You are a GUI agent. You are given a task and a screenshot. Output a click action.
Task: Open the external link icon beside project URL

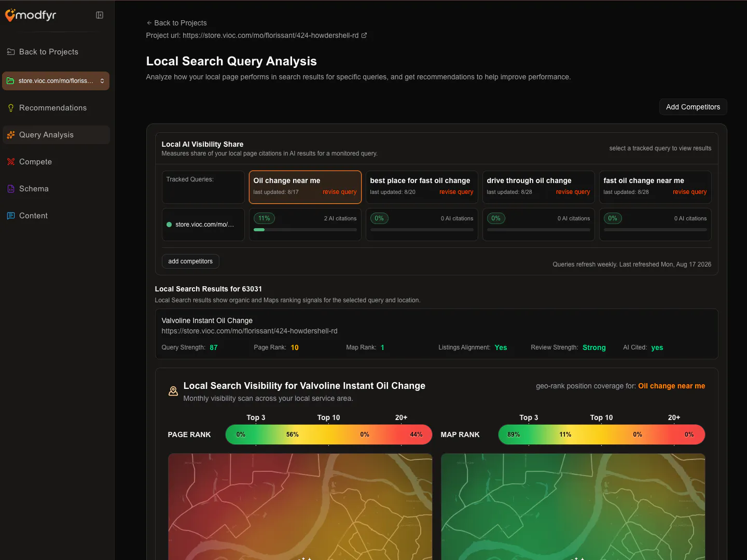tap(364, 35)
